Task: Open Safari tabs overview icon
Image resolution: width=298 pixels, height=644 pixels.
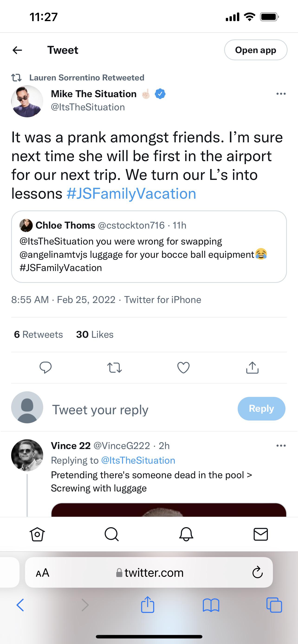Action: click(274, 605)
